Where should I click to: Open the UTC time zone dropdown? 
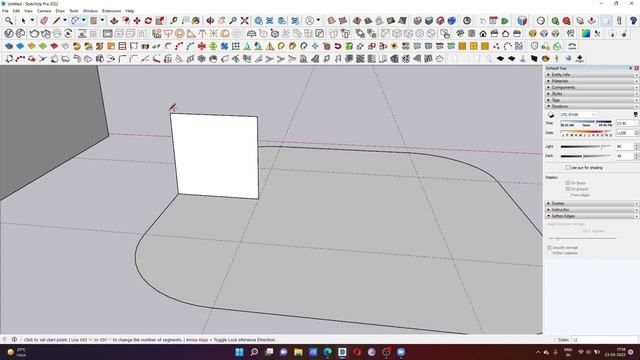pos(578,115)
